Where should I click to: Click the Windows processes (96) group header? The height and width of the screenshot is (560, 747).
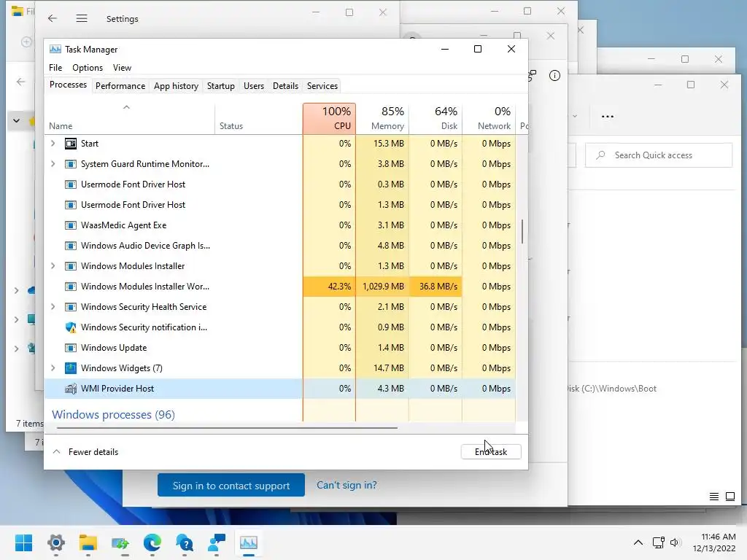(113, 414)
